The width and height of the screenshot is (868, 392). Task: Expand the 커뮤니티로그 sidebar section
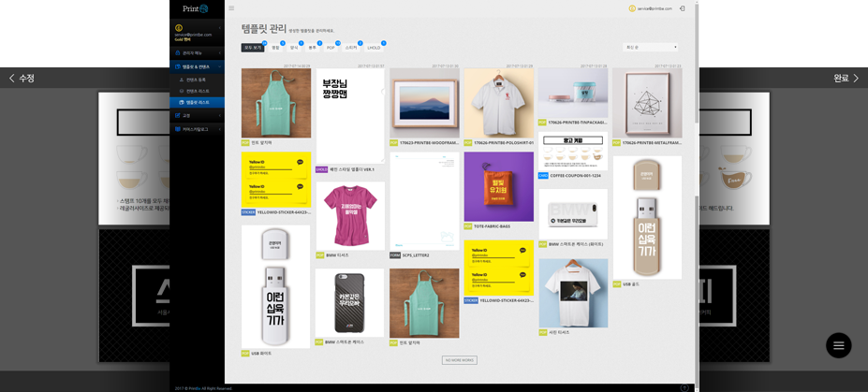coord(220,129)
